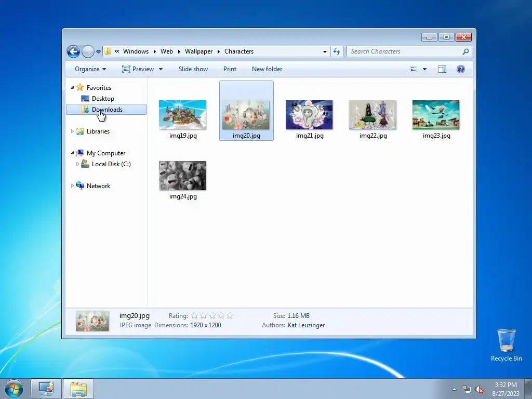The width and height of the screenshot is (532, 399).
Task: Collapse the My Computer tree node
Action: tap(72, 153)
